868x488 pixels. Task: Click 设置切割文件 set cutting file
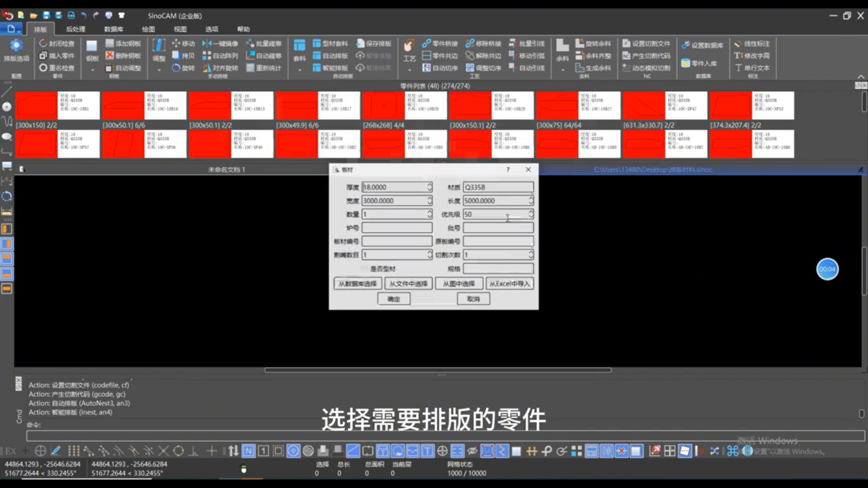[x=646, y=43]
